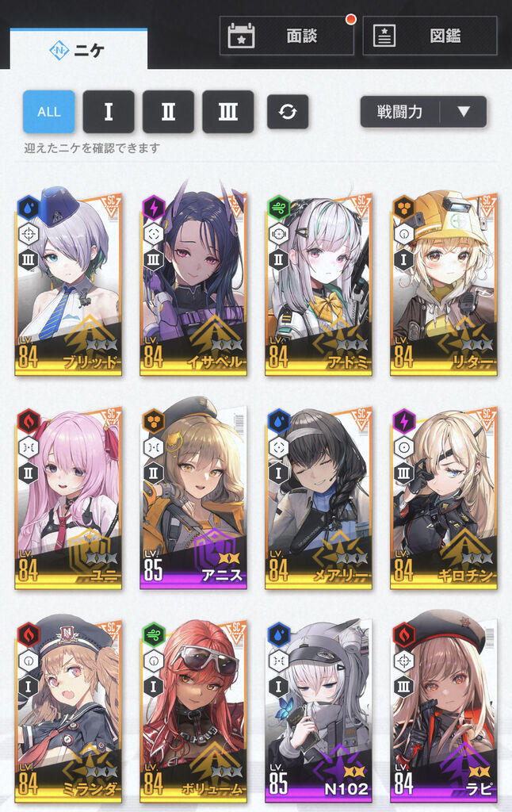
Task: Toggle the burst III filter
Action: pos(227,111)
